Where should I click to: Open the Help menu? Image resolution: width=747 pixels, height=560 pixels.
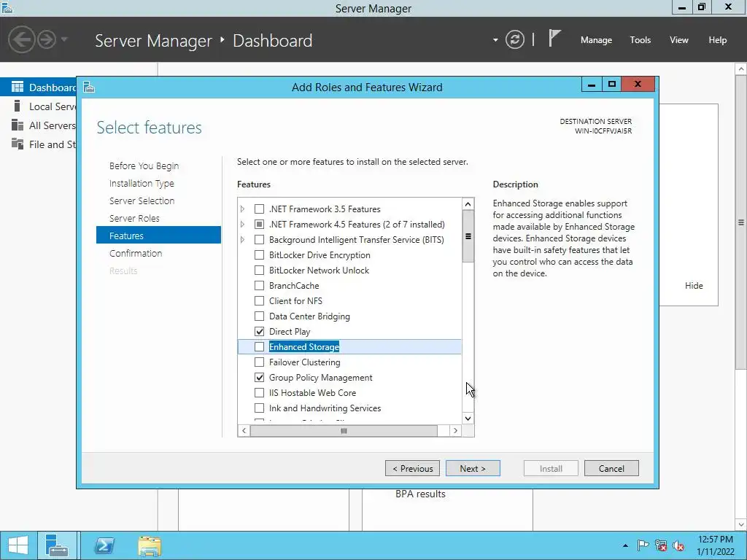tap(718, 40)
